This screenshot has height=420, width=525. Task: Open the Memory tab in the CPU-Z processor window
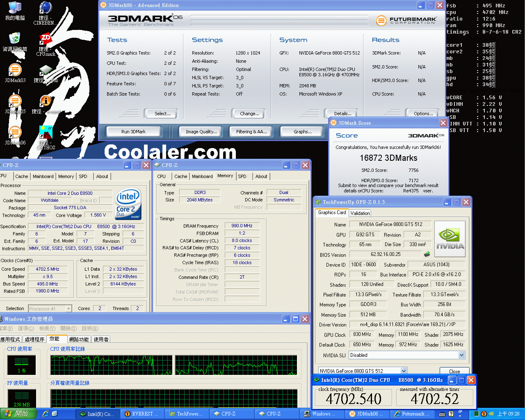[66, 176]
